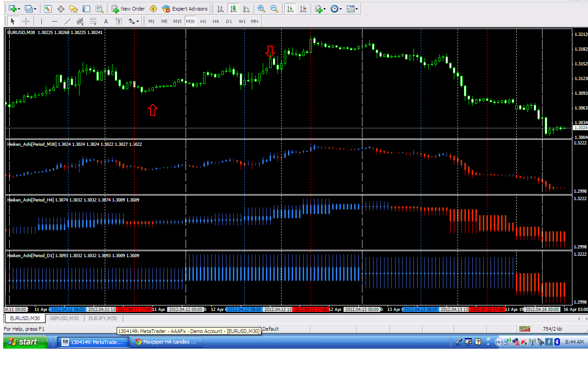
Task: Switch to bar chart display
Action: 220,9
